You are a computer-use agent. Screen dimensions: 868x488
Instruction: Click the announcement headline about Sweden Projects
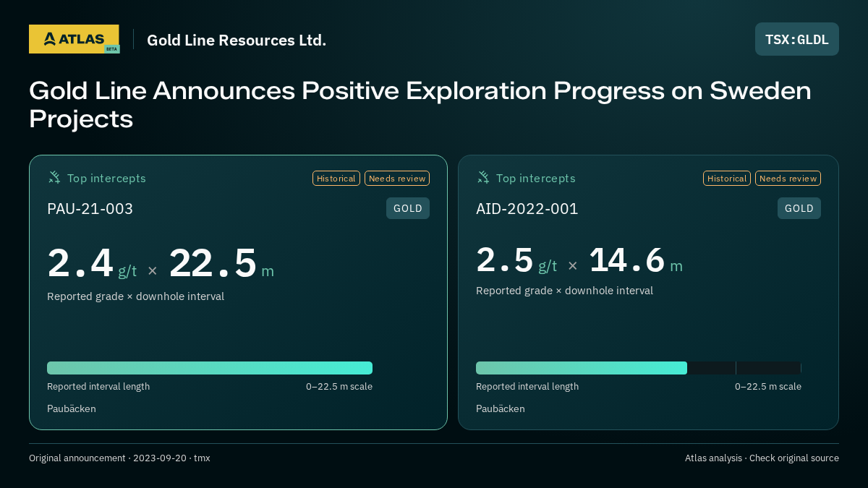tap(420, 104)
